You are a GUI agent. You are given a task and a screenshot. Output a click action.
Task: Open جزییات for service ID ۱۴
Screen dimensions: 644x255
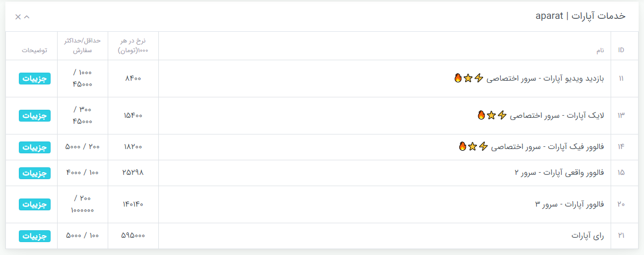tap(34, 147)
